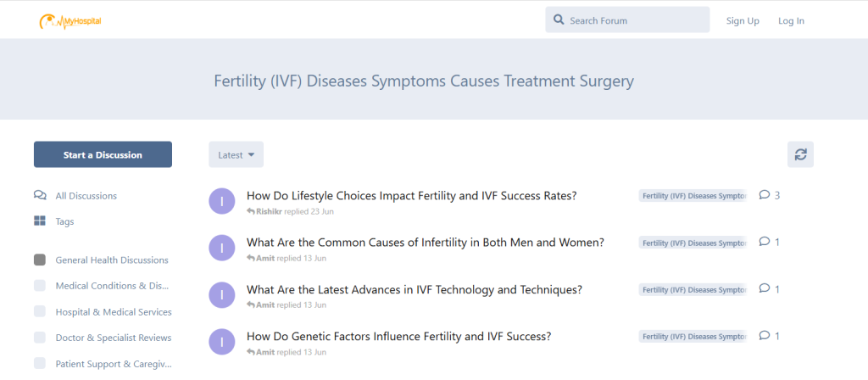
Task: Click the reply count bubble showing 3
Action: (770, 195)
